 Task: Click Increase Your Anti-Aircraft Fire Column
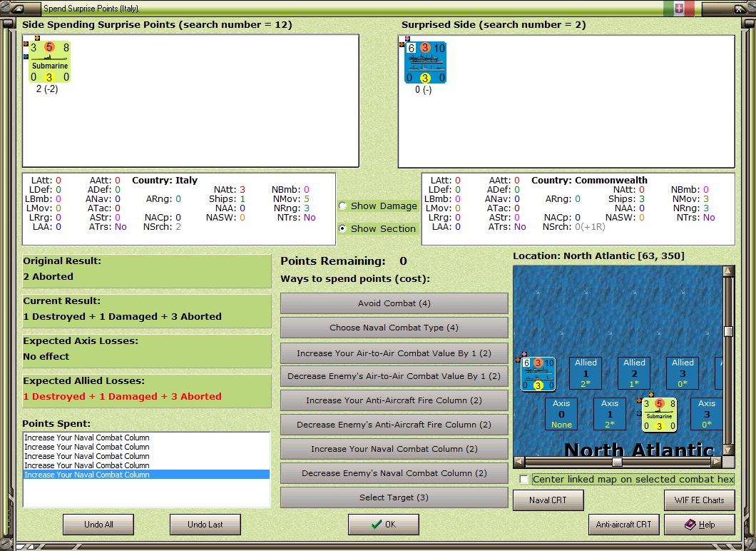(x=394, y=400)
